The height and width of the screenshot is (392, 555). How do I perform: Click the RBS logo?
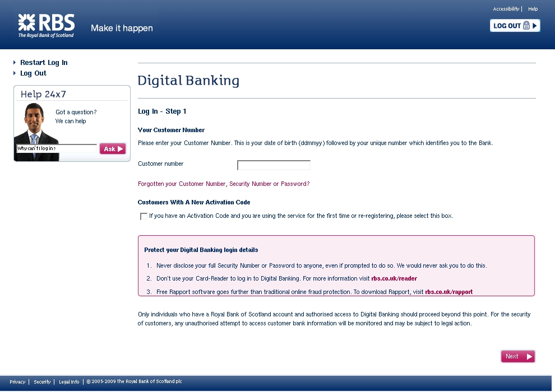(x=47, y=26)
